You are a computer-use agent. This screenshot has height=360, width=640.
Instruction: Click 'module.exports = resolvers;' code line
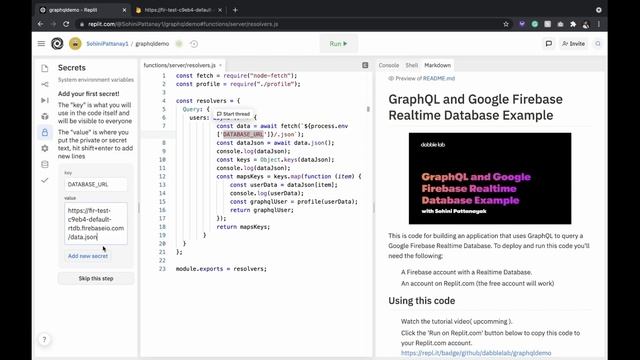[x=221, y=269]
